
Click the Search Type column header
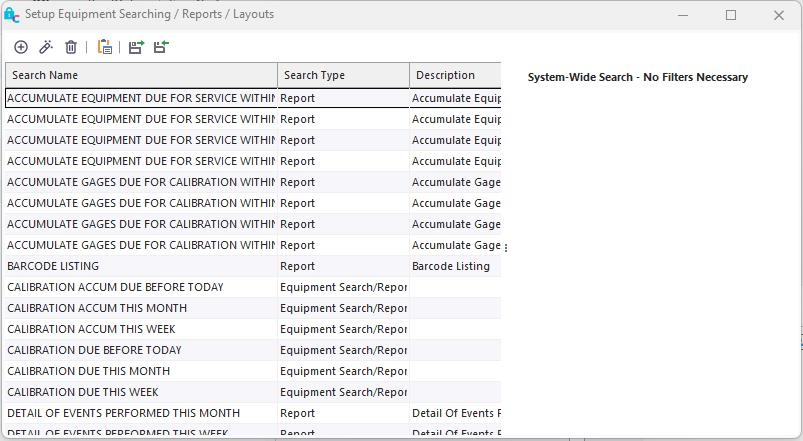click(x=343, y=75)
